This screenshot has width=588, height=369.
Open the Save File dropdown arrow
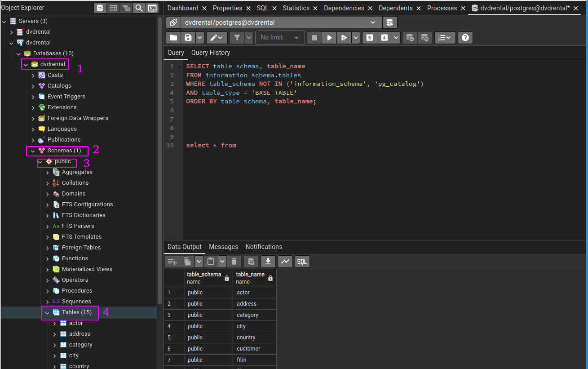(199, 38)
